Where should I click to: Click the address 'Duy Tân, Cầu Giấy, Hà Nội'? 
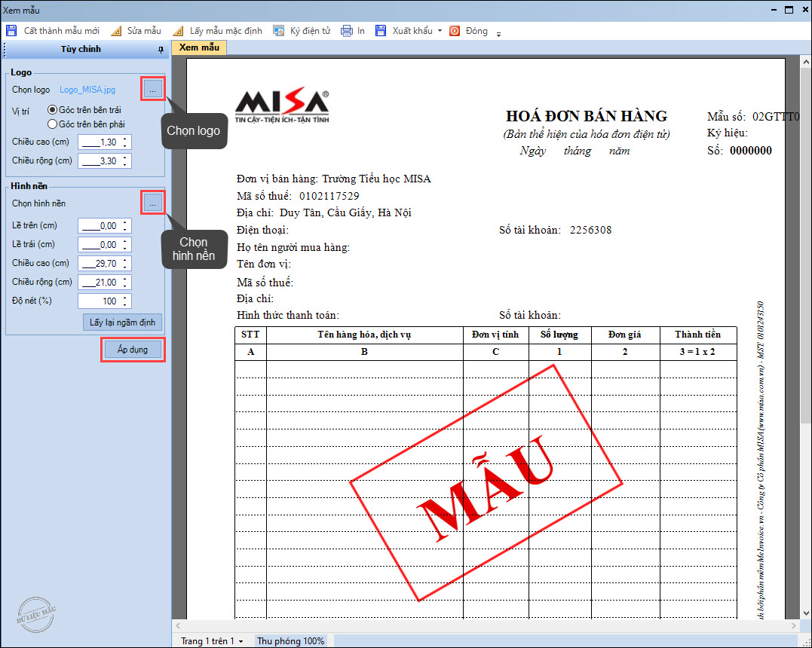coord(345,212)
